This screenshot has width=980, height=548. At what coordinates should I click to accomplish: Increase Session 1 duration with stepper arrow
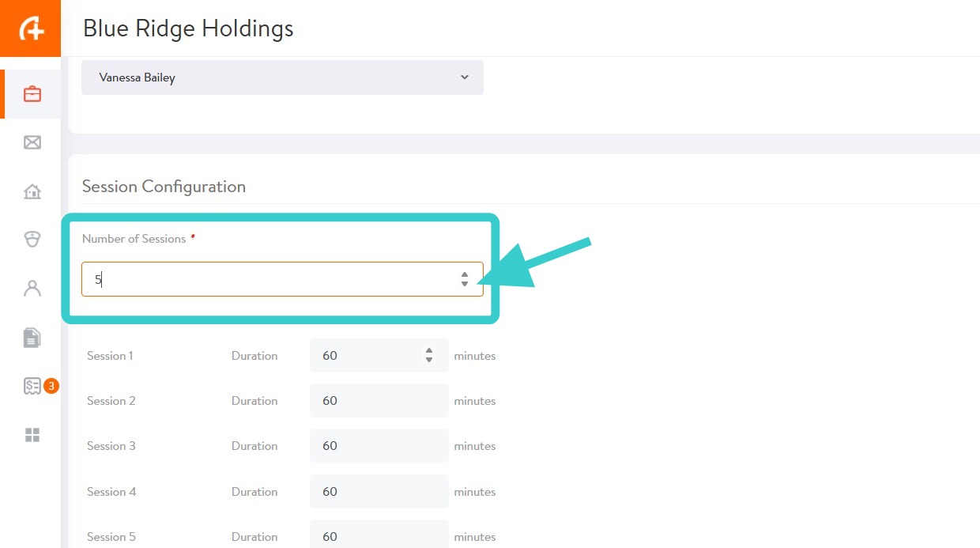pyautogui.click(x=429, y=351)
